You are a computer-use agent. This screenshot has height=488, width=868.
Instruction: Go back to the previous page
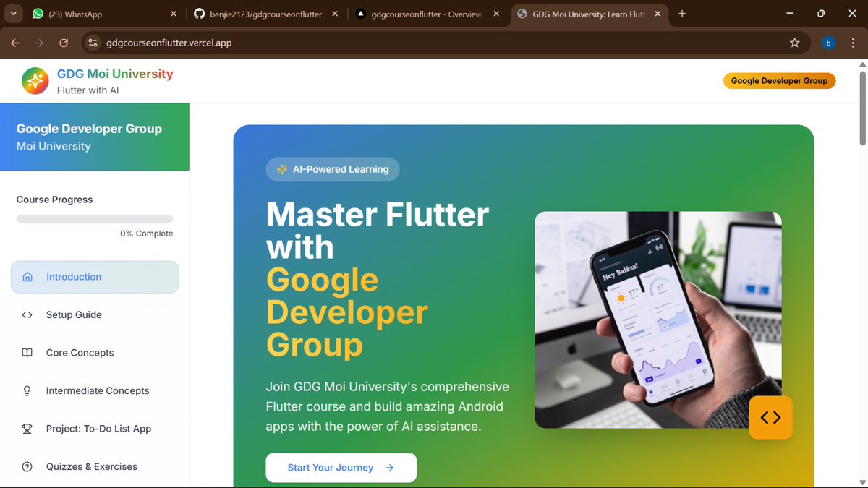tap(15, 43)
